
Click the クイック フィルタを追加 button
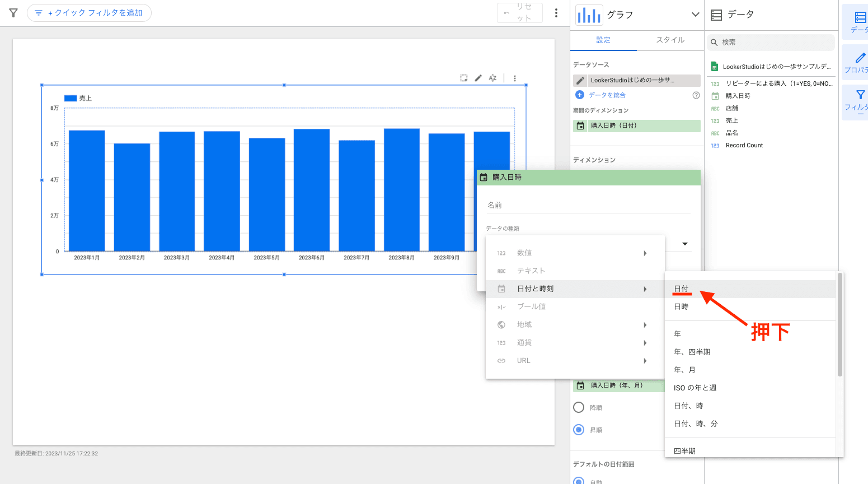(89, 13)
